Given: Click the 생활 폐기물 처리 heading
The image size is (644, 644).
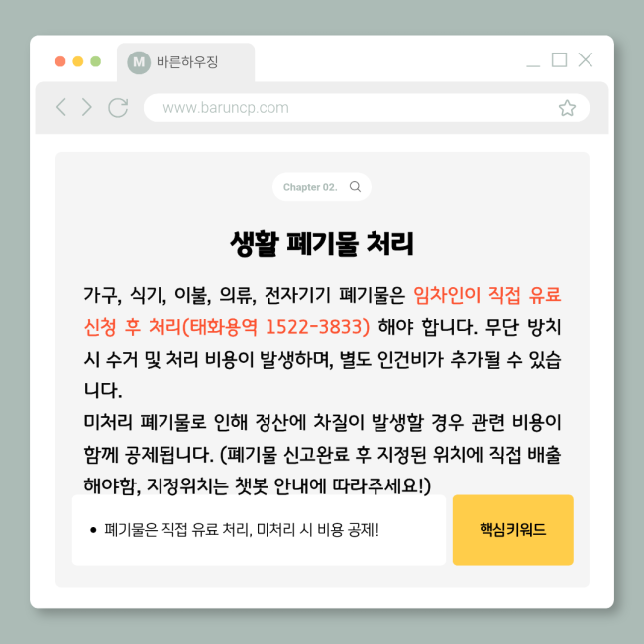Looking at the screenshot, I should pyautogui.click(x=322, y=243).
